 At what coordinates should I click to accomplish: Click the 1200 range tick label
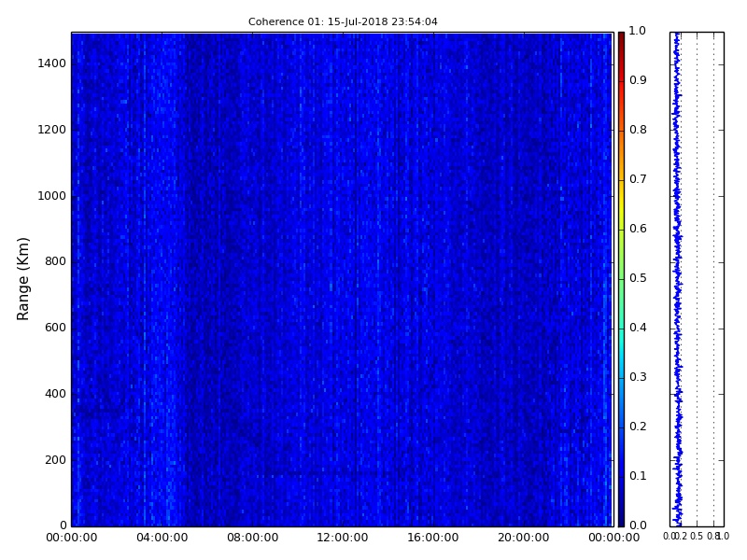click(x=52, y=130)
